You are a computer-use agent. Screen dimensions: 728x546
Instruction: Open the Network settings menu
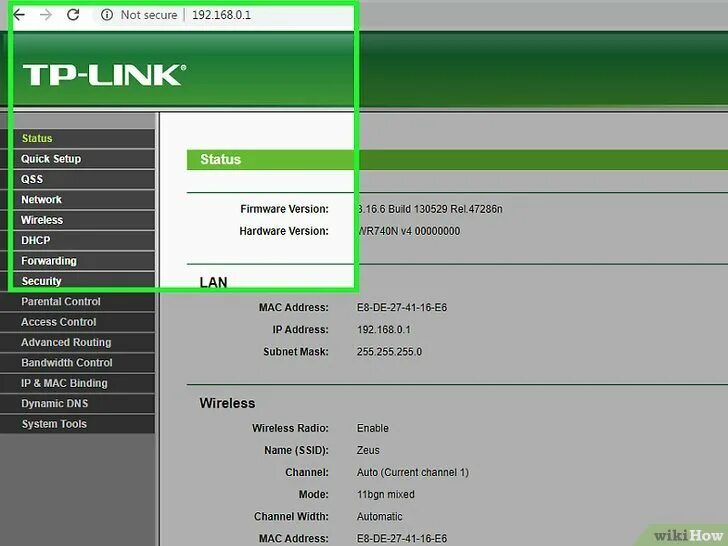tap(78, 200)
